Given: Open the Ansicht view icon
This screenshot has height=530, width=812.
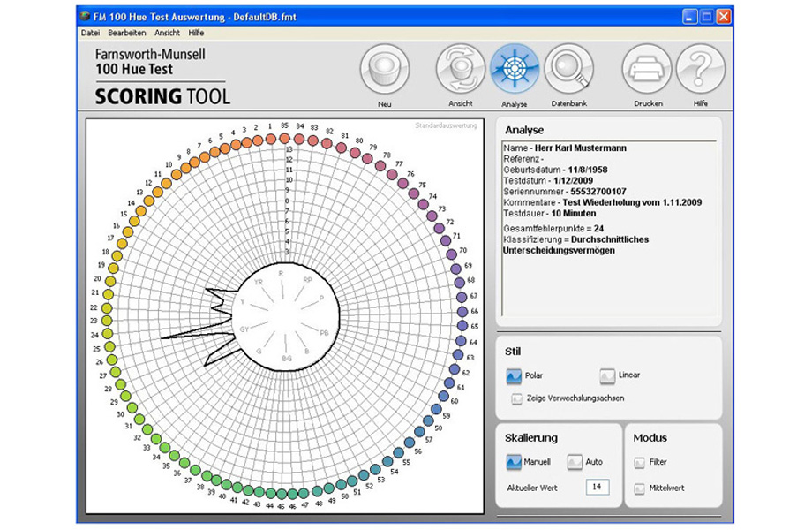Looking at the screenshot, I should 461,70.
